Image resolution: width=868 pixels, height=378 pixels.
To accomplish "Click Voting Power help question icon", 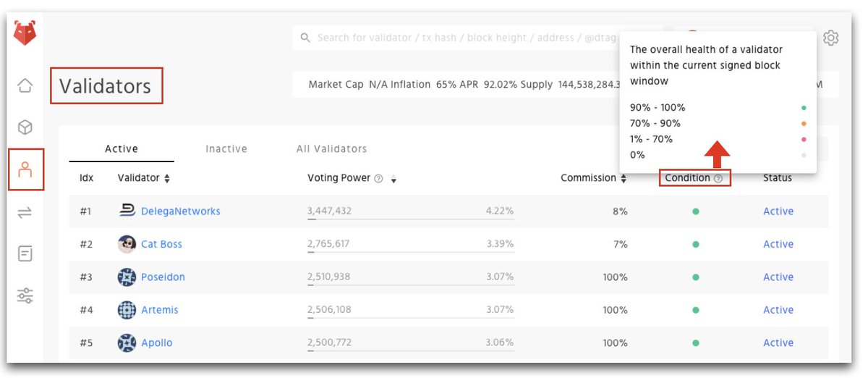I will pyautogui.click(x=378, y=178).
